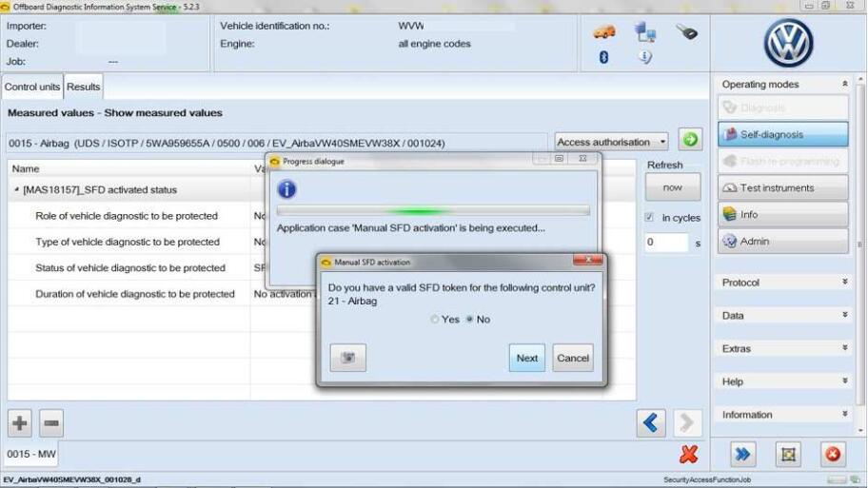Screen dimensions: 868x488
Task: Click the blue info icon in Progress dialogue
Action: (x=286, y=189)
